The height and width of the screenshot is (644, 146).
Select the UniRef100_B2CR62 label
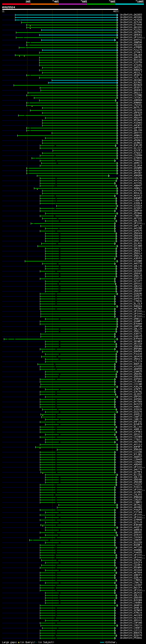point(131,82)
